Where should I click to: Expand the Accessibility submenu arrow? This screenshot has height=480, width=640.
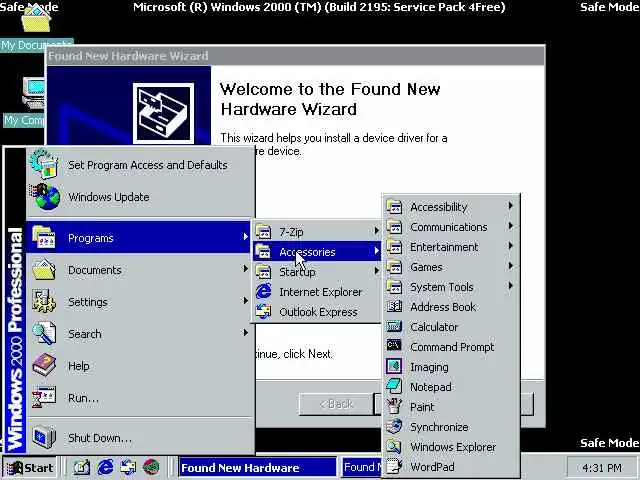tap(510, 206)
